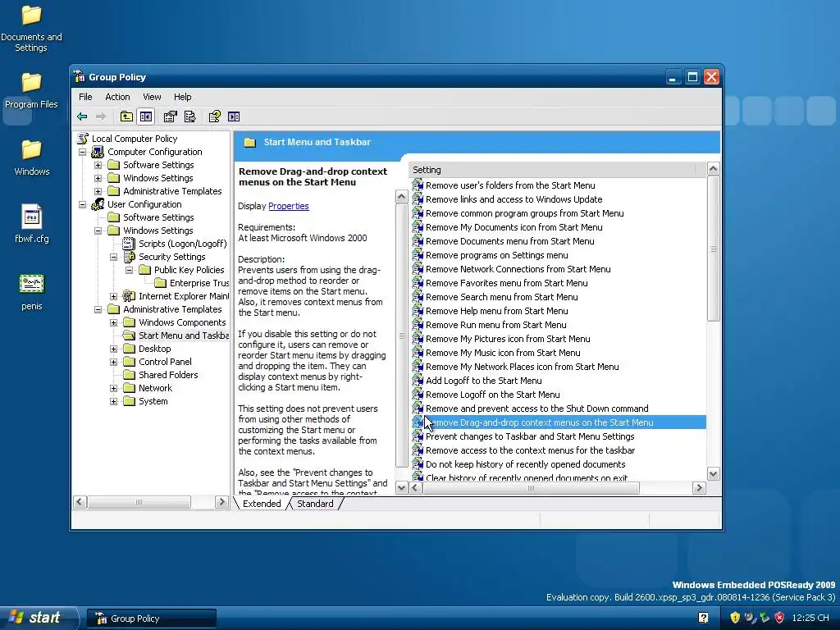Click the red shield alert tray icon
This screenshot has width=840, height=630.
[779, 618]
